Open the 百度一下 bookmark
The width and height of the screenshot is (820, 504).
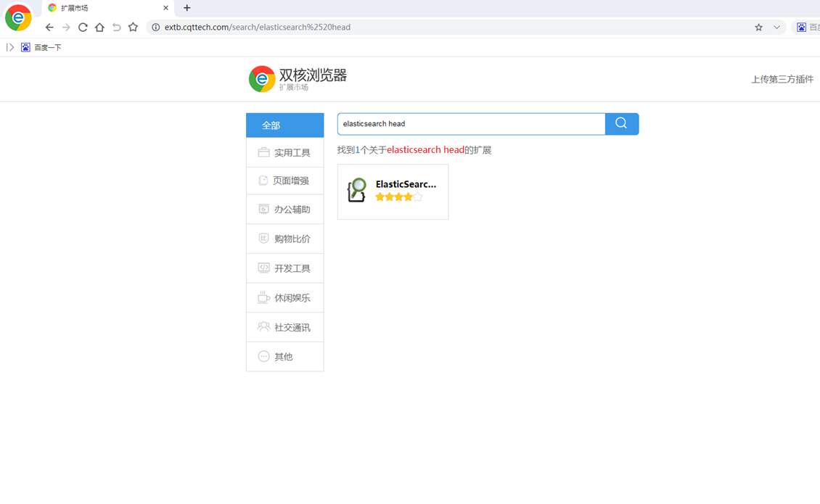(41, 47)
